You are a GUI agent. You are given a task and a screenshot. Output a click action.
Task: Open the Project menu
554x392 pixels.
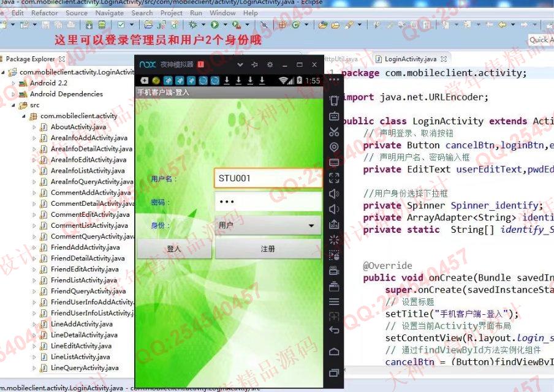172,13
